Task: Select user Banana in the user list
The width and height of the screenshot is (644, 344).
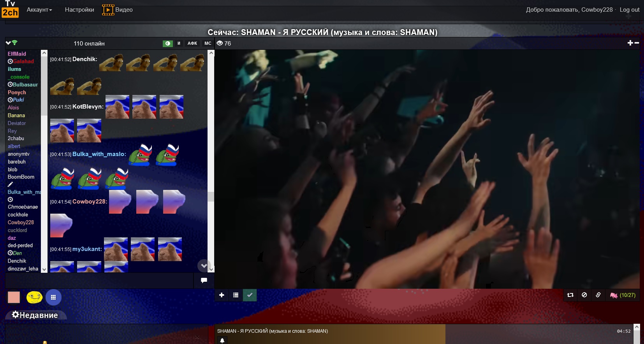Action: 16,115
